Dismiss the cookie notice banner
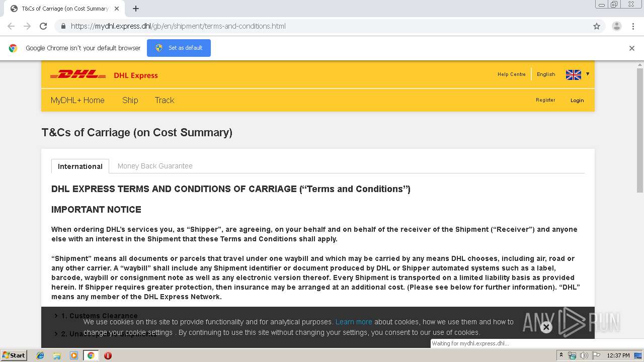The image size is (644, 362). [x=546, y=327]
